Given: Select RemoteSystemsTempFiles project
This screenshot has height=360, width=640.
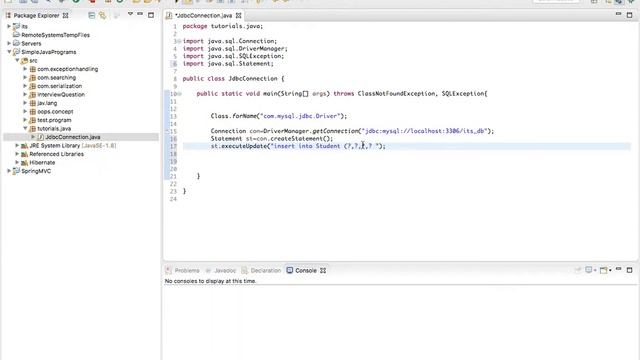Looking at the screenshot, I should (56, 35).
